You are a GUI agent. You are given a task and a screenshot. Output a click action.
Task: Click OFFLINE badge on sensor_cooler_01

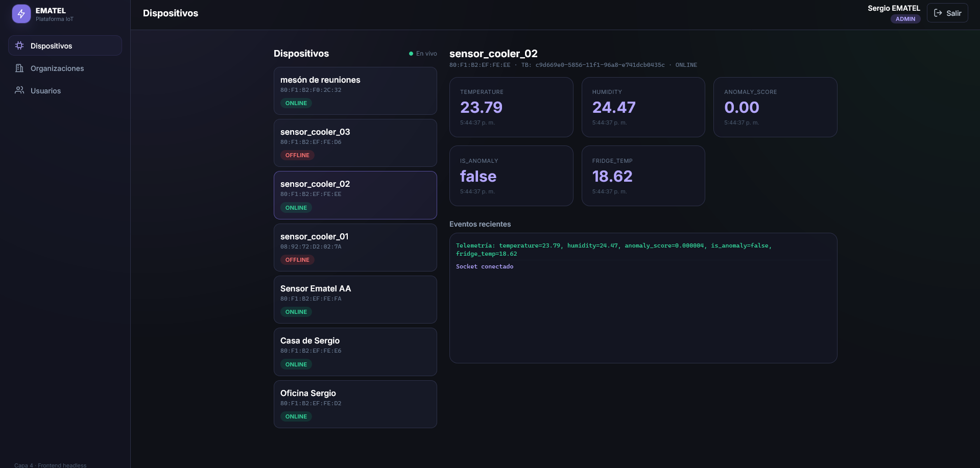[x=297, y=260]
